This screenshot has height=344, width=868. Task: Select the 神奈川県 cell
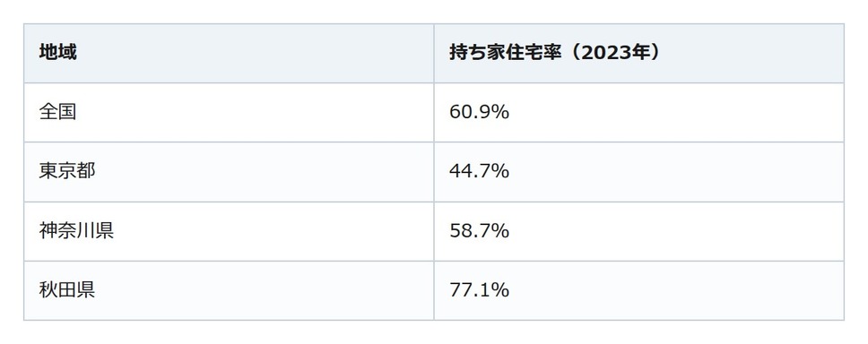click(229, 231)
